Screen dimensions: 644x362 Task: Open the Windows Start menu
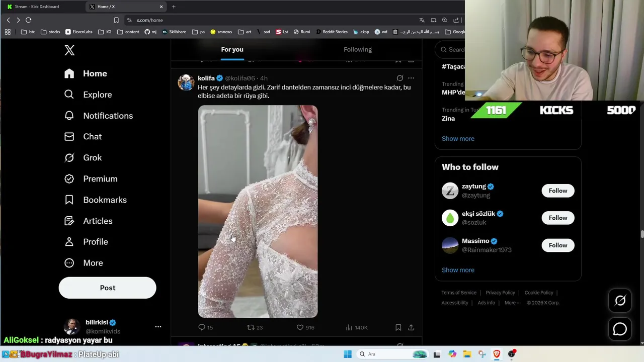tap(348, 354)
